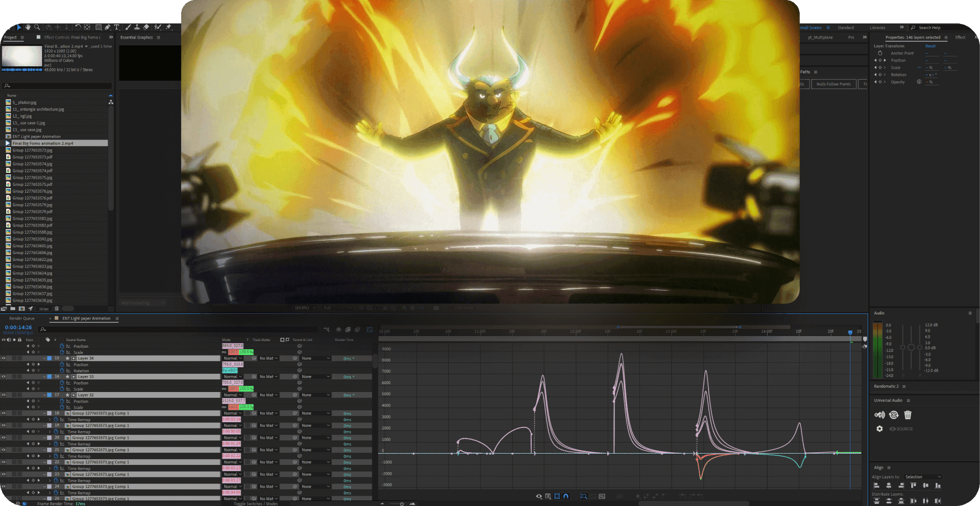The image size is (980, 506).
Task: Click the align top edges icon
Action: (x=913, y=485)
